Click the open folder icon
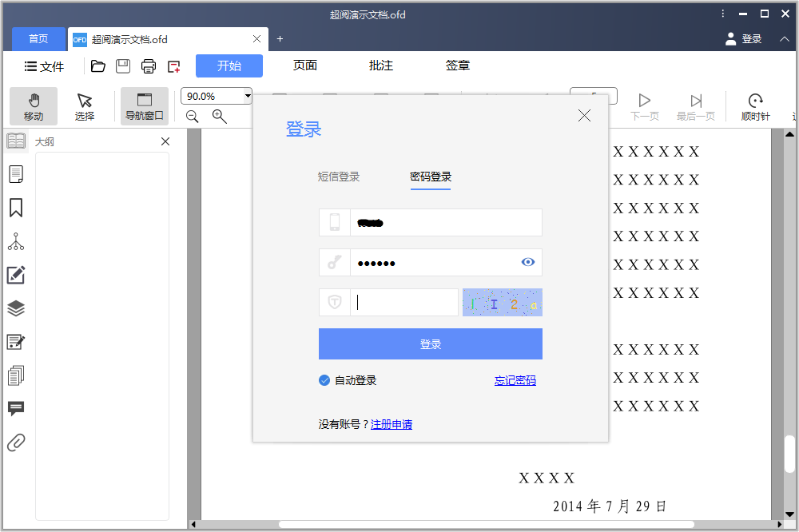This screenshot has width=799, height=532. coord(98,66)
